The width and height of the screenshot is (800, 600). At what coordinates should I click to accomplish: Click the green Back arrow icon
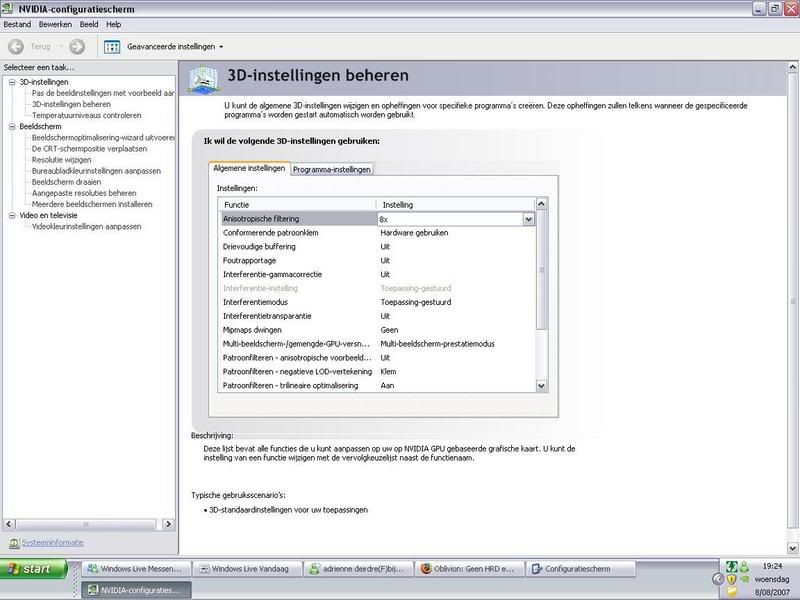(x=16, y=46)
